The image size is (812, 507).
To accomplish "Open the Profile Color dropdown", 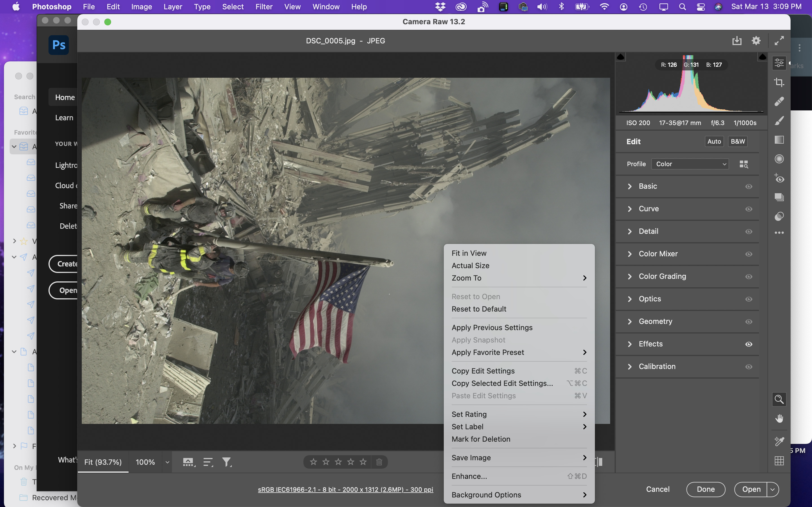I will point(690,164).
